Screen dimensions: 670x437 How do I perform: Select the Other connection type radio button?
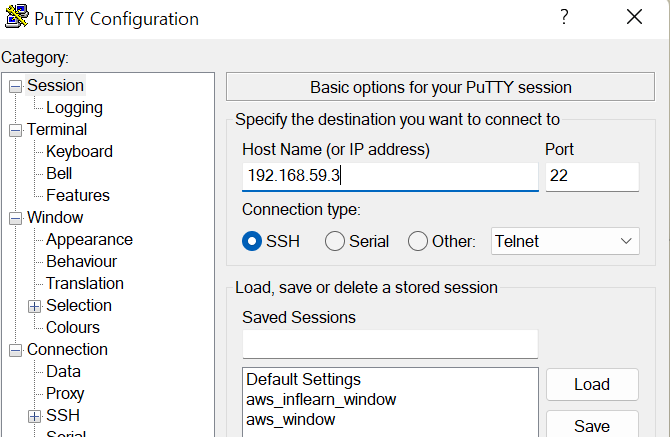tap(418, 241)
